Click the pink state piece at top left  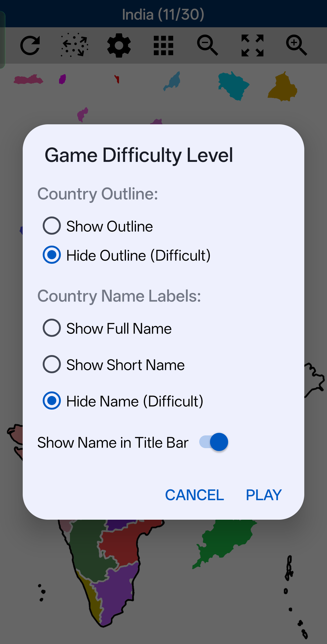tap(28, 79)
